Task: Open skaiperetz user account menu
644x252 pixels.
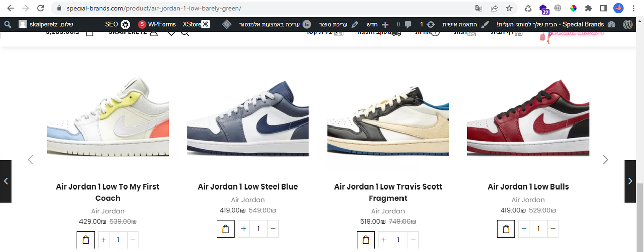Action: pyautogui.click(x=45, y=24)
